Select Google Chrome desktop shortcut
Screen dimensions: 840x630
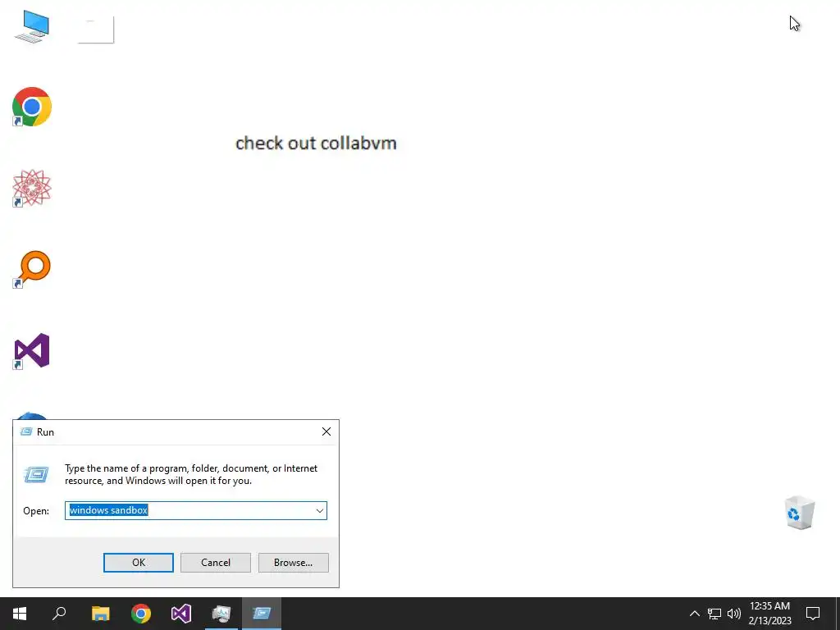coord(32,107)
